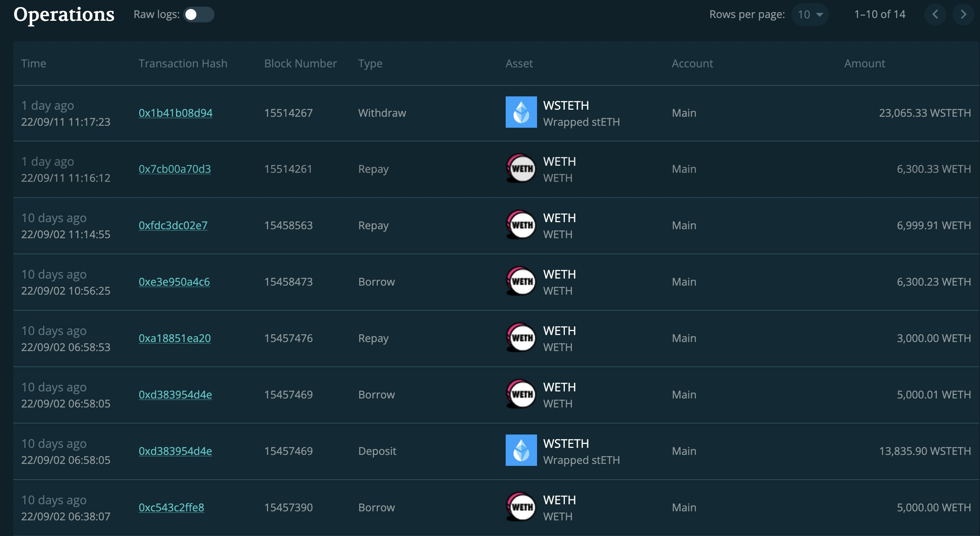Viewport: 980px width, 536px height.
Task: Open transaction hash 0xa18851ea20
Action: [174, 338]
